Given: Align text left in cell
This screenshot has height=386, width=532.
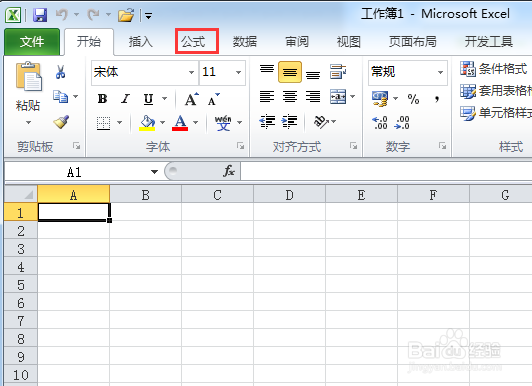Looking at the screenshot, I should pyautogui.click(x=267, y=97).
